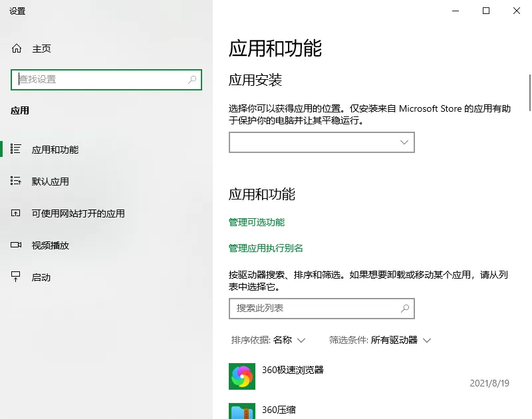Click the 360压缩 app icon
532x419 pixels.
(x=242, y=411)
